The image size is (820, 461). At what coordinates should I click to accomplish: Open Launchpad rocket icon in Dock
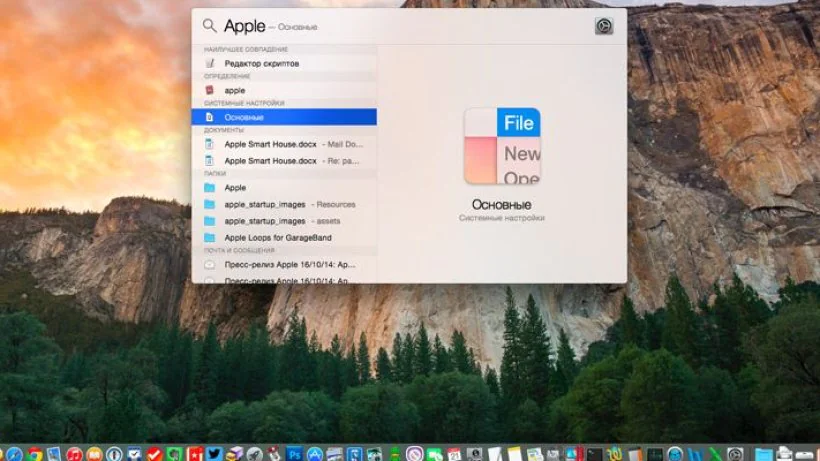click(255, 454)
